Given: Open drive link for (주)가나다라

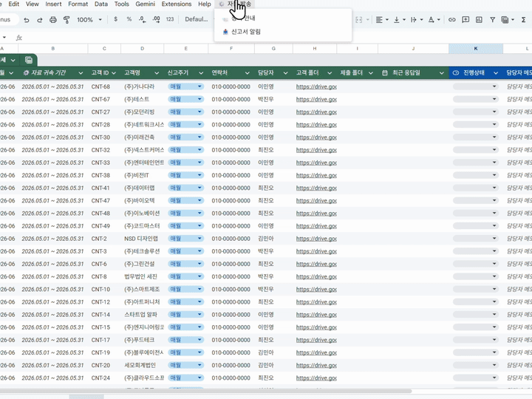Looking at the screenshot, I should click(316, 87).
